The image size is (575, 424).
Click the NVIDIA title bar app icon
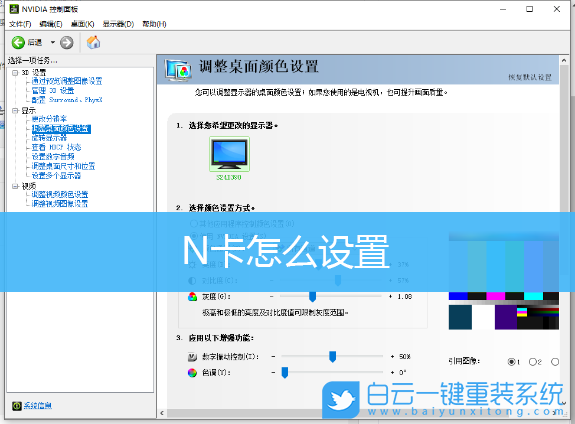pos(14,9)
